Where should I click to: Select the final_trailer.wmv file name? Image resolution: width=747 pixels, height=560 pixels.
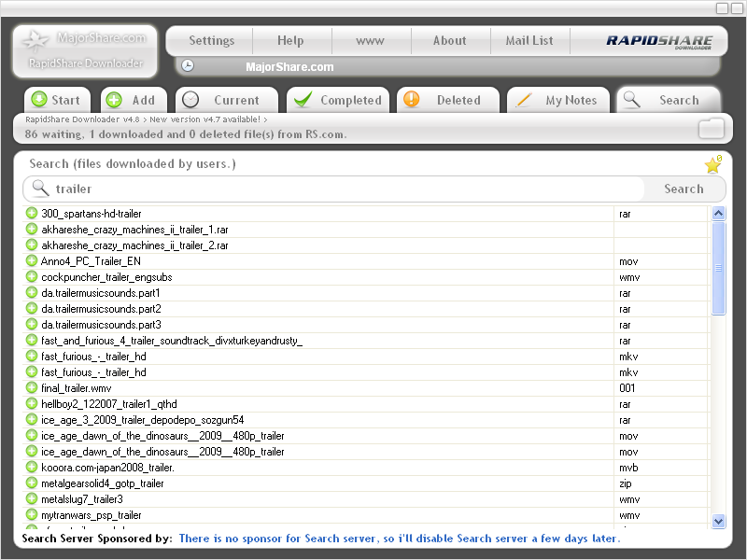pyautogui.click(x=77, y=388)
